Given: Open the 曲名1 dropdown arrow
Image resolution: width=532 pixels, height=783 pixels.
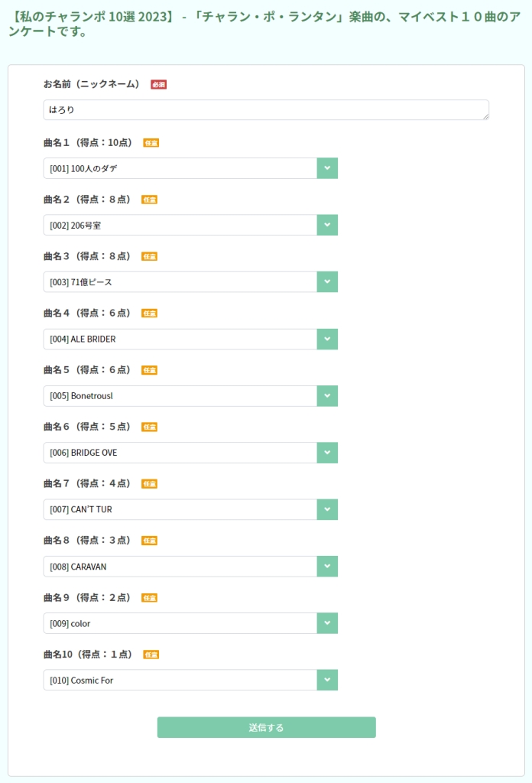Looking at the screenshot, I should [x=327, y=168].
